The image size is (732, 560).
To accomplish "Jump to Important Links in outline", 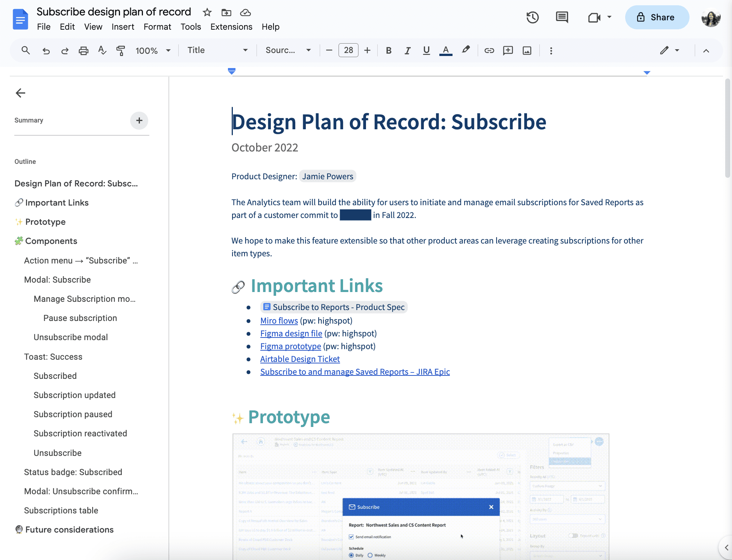I will coord(57,203).
